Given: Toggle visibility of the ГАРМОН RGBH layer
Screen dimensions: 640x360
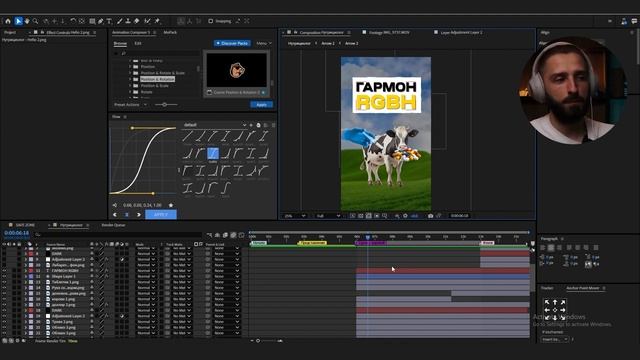Looking at the screenshot, I should [4, 271].
